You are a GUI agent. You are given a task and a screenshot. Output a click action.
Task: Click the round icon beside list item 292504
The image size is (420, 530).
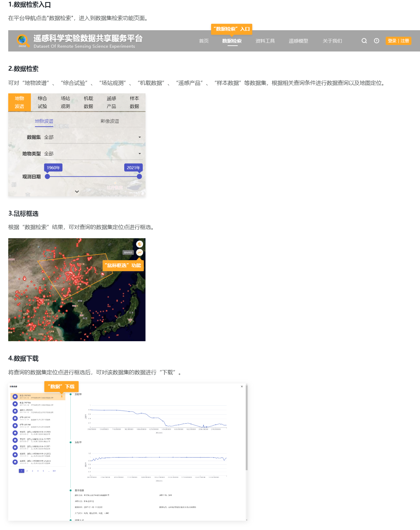coord(15,404)
